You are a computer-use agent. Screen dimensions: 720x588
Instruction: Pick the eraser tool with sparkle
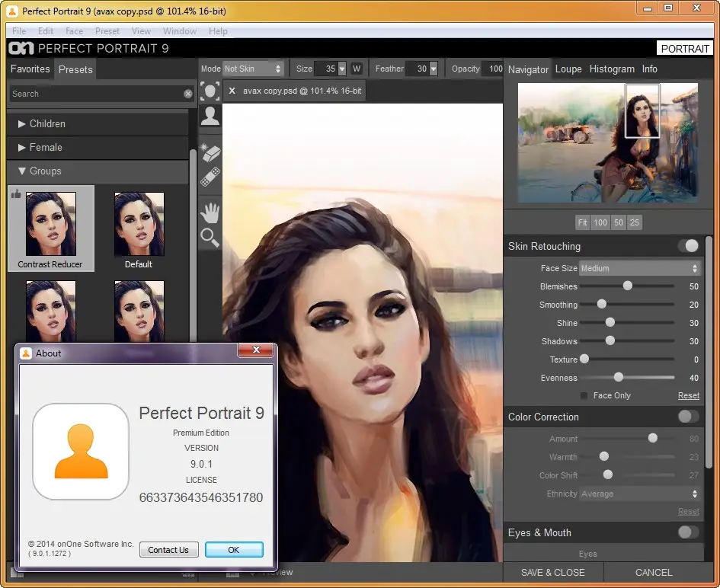[x=210, y=152]
